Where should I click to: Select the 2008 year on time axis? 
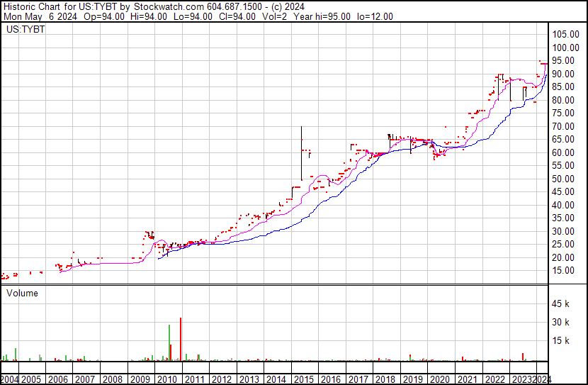point(113,379)
